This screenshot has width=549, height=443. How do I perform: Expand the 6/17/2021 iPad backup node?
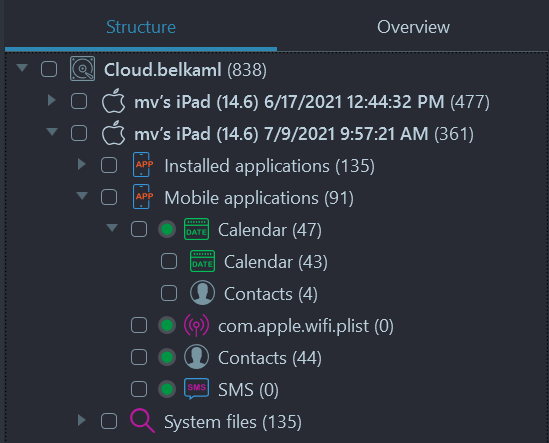pos(51,100)
